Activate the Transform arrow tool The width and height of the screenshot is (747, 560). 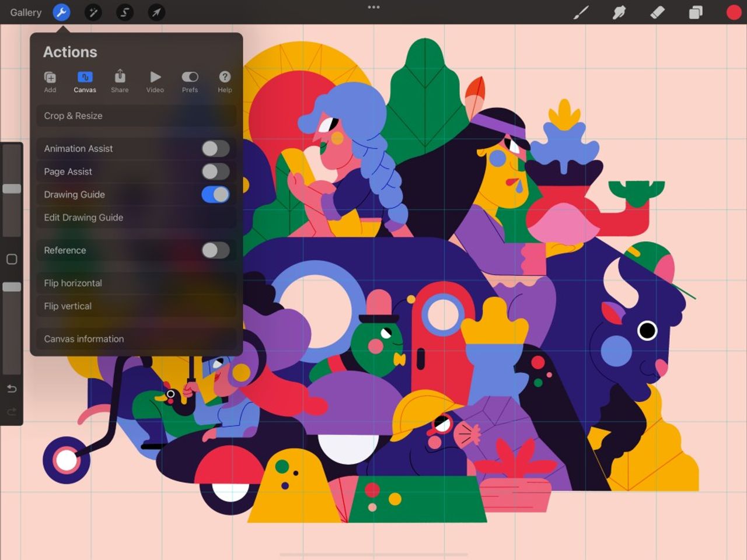(155, 12)
